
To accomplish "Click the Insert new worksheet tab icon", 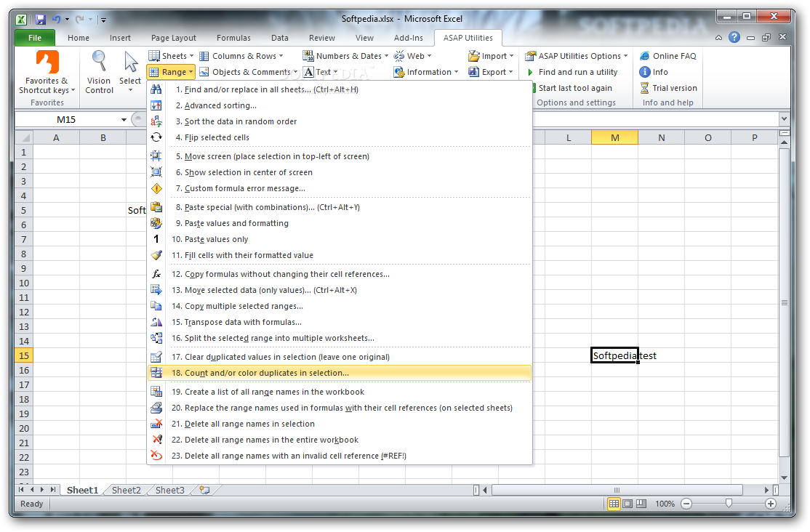I will pos(204,490).
